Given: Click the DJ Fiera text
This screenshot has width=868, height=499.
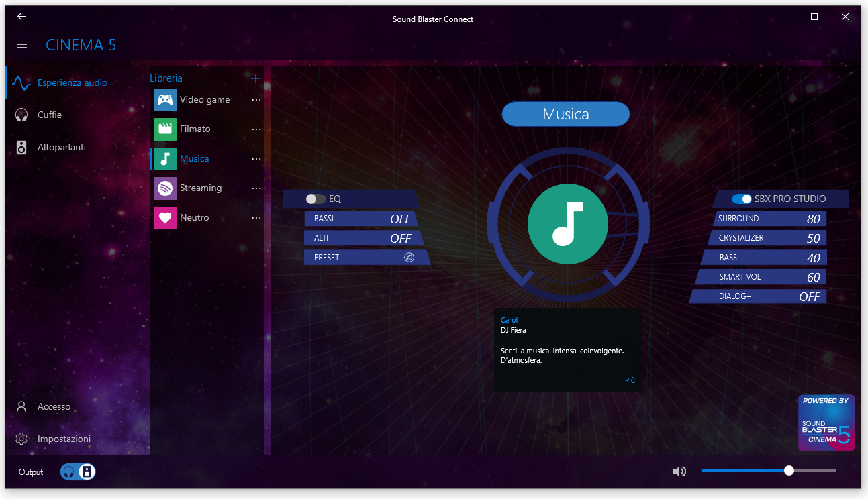Looking at the screenshot, I should point(514,330).
